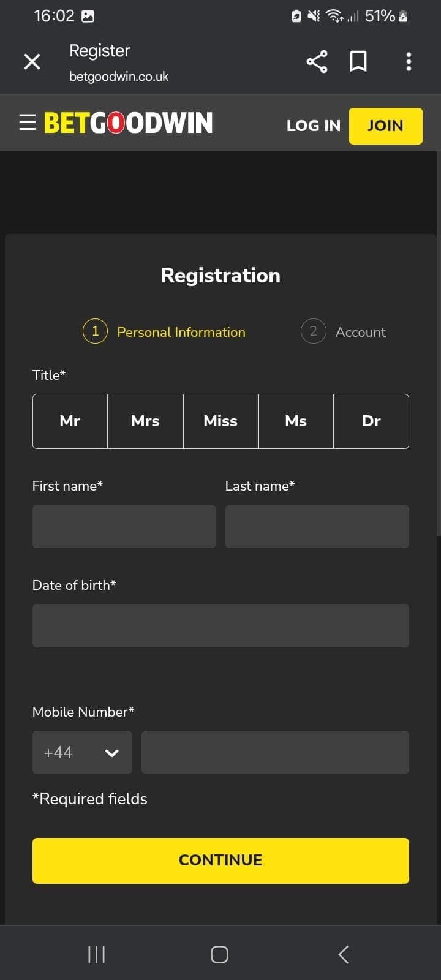The height and width of the screenshot is (980, 441).
Task: Open the browser overflow menu
Action: pyautogui.click(x=409, y=61)
